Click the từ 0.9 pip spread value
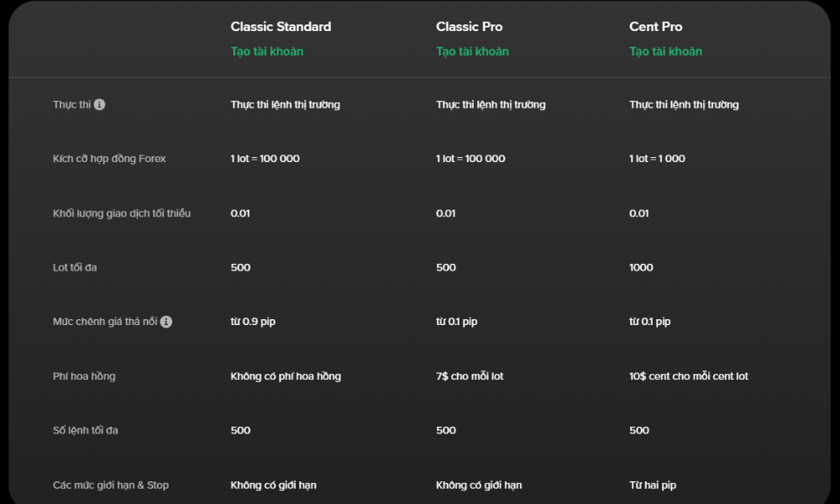 click(253, 322)
